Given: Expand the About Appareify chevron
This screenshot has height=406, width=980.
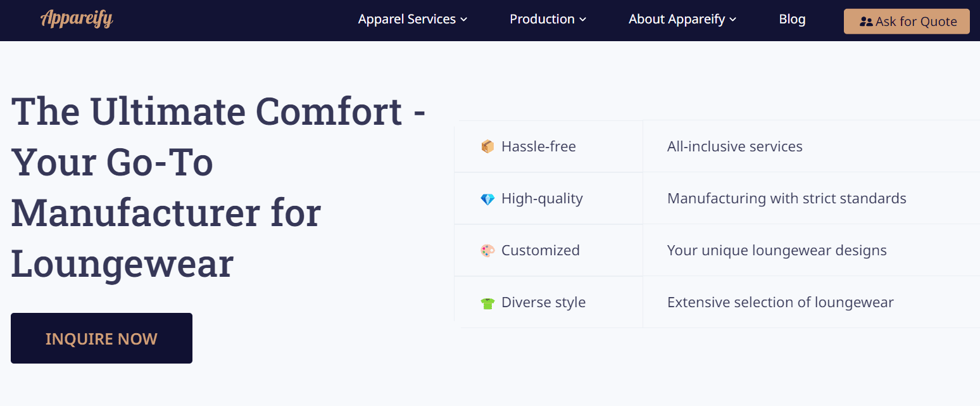Looking at the screenshot, I should coord(732,20).
